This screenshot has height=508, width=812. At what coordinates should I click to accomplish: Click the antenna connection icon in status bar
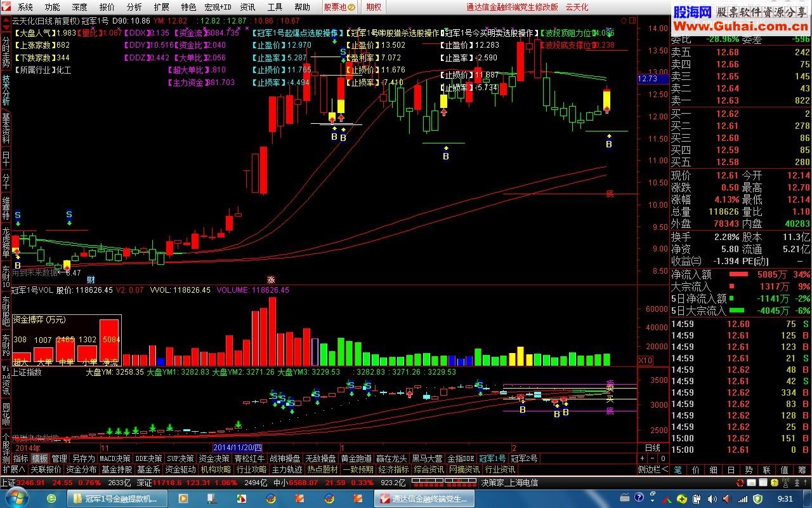785,483
